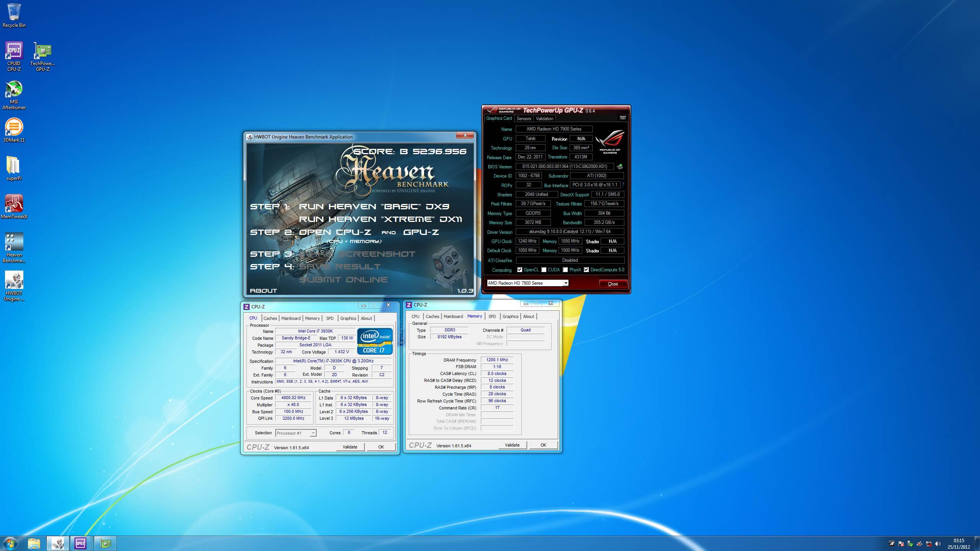Open the GPU selection dropdown in GPU-Z
This screenshot has width=980, height=551.
click(x=528, y=283)
